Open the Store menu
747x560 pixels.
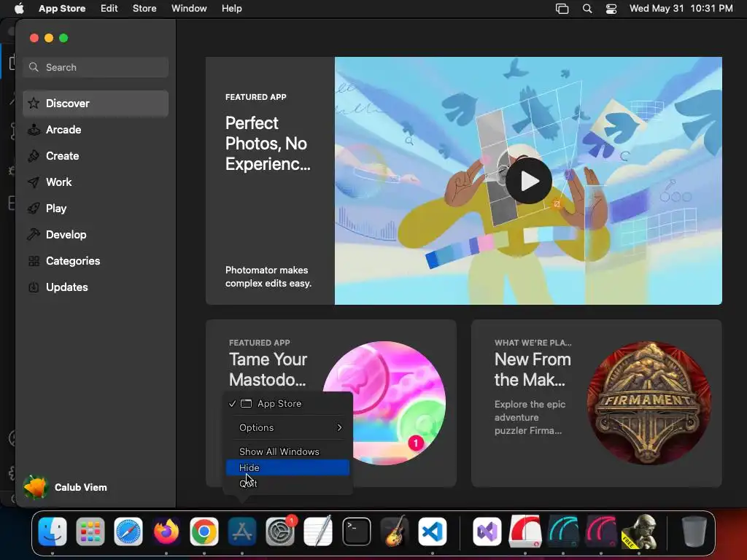click(x=144, y=9)
